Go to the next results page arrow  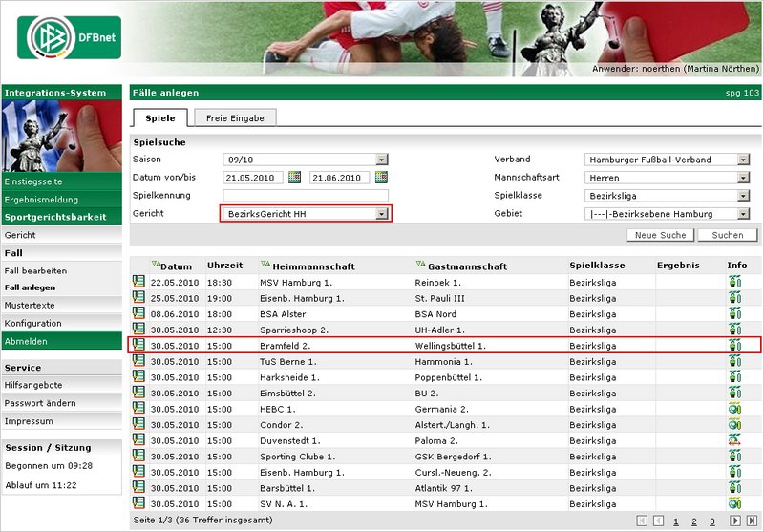(734, 521)
